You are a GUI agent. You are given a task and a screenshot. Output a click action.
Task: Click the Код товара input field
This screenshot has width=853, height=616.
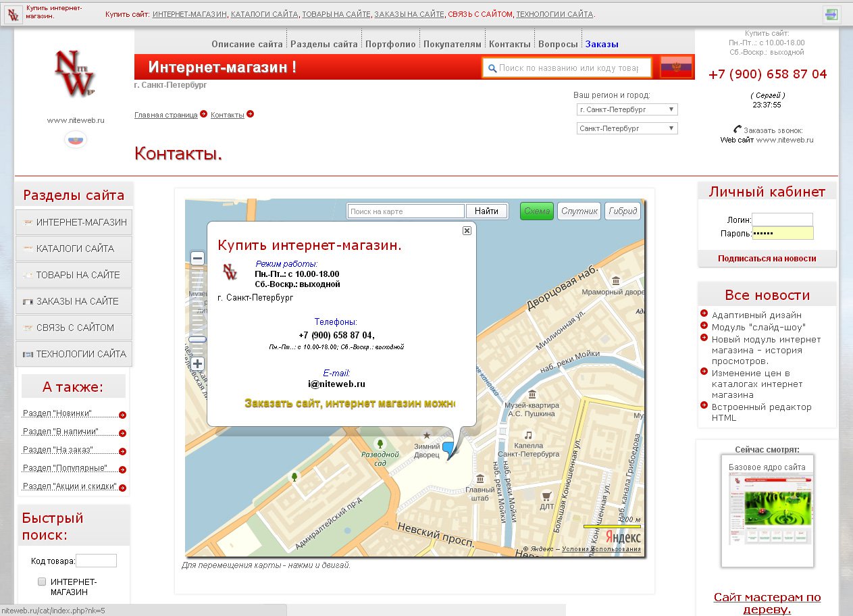click(x=96, y=561)
